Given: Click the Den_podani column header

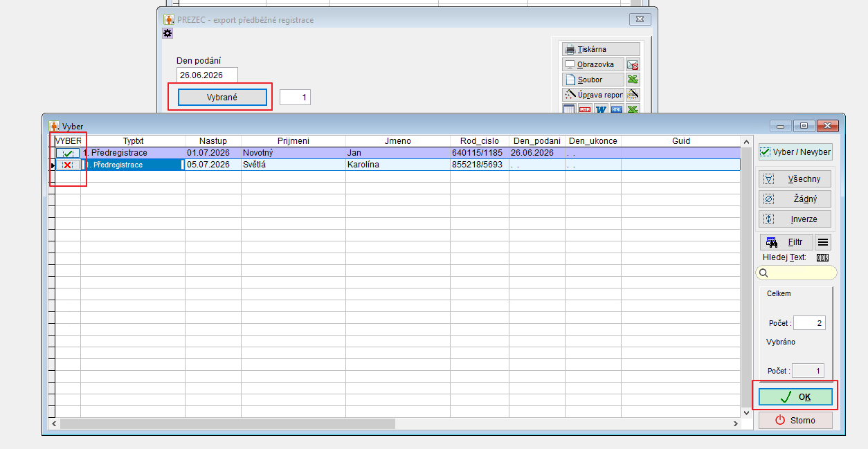Looking at the screenshot, I should point(537,141).
